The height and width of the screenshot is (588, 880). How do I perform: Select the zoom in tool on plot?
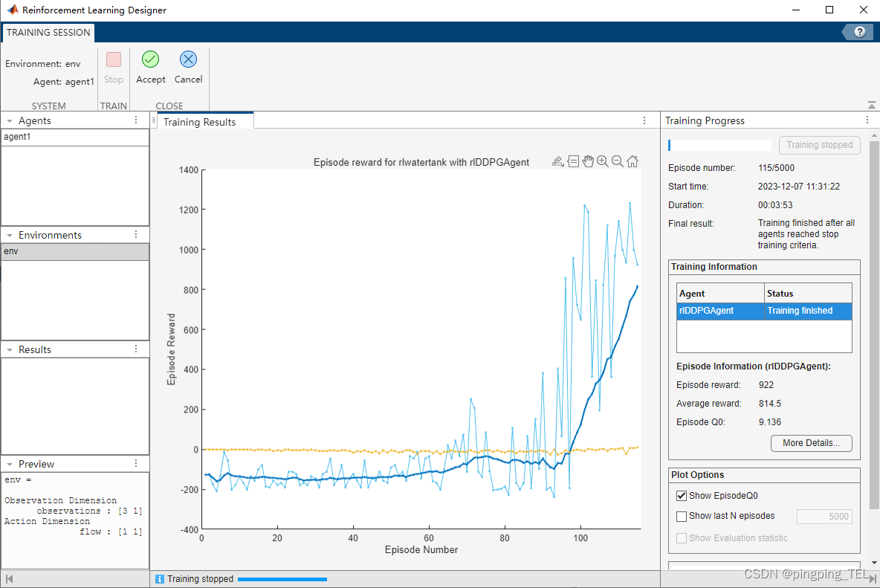click(x=603, y=161)
